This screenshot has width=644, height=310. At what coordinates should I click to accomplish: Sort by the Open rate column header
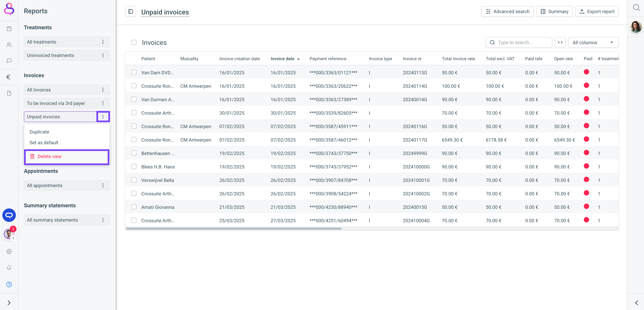click(x=563, y=59)
